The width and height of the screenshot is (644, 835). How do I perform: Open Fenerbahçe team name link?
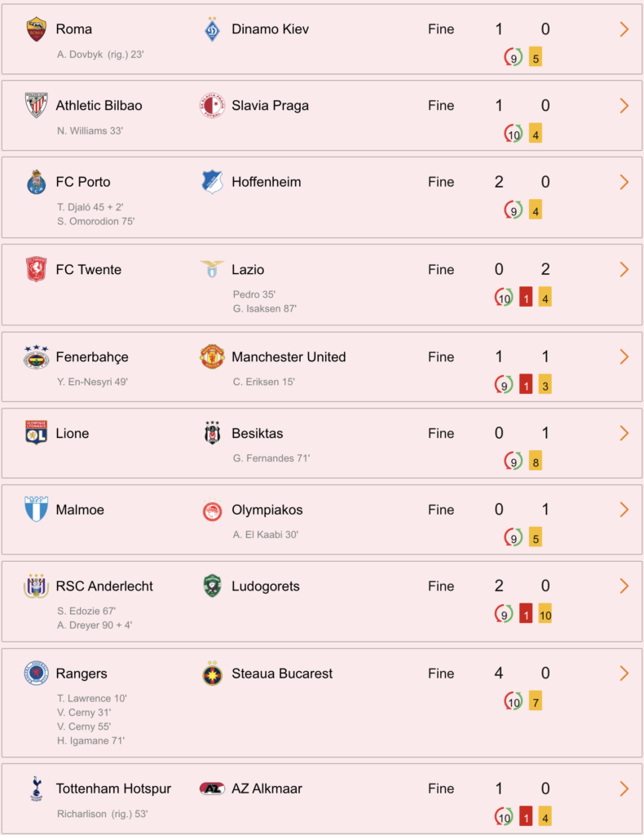pyautogui.click(x=92, y=357)
